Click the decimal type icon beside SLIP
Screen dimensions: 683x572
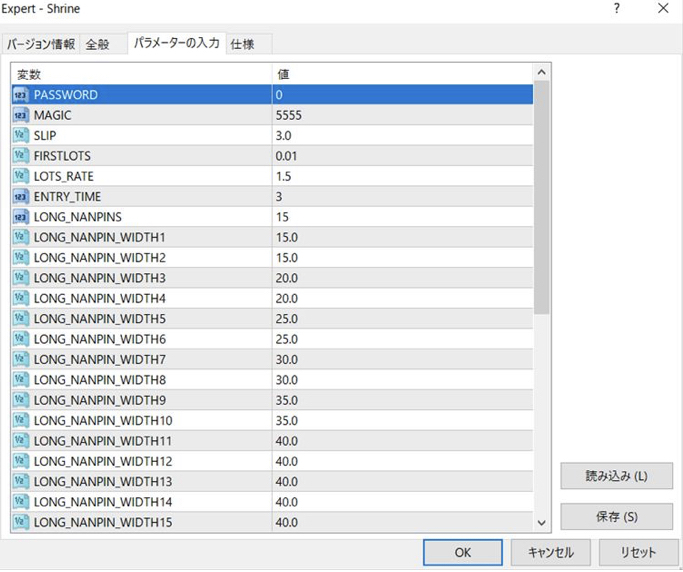(x=21, y=135)
